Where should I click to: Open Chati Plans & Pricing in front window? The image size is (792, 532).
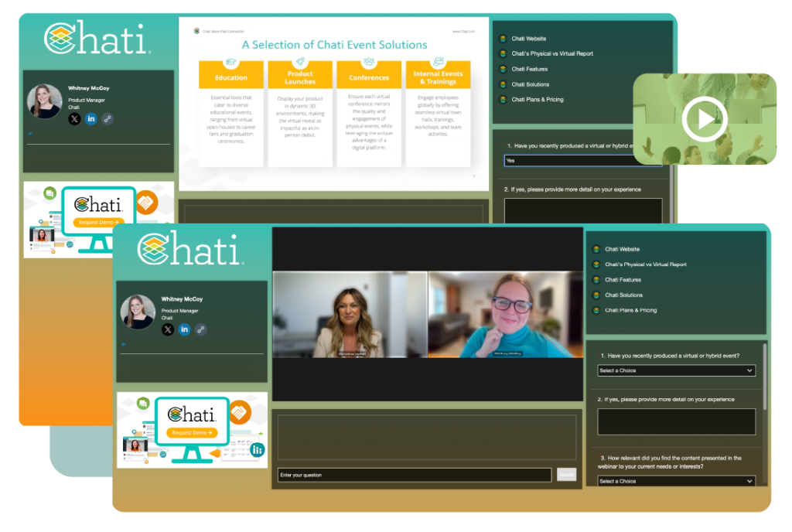click(631, 310)
